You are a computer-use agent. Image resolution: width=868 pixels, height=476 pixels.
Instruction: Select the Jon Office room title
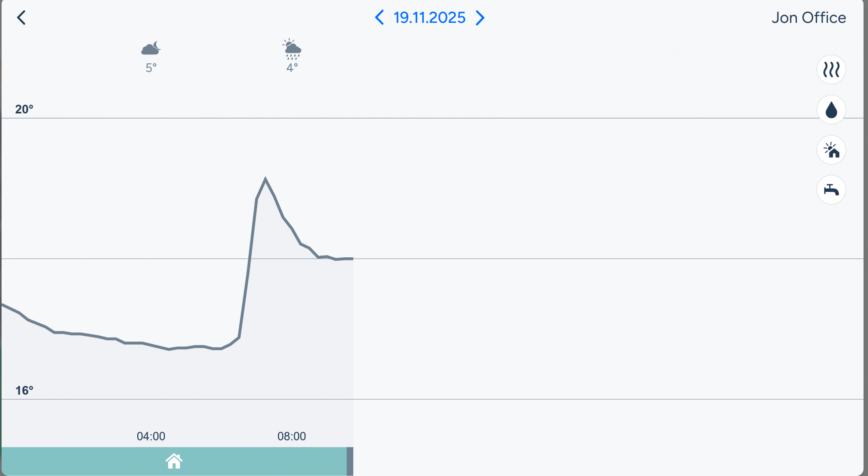[x=808, y=18]
